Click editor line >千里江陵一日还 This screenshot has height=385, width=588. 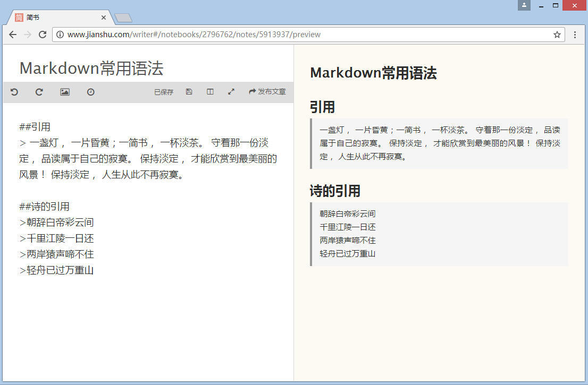57,238
